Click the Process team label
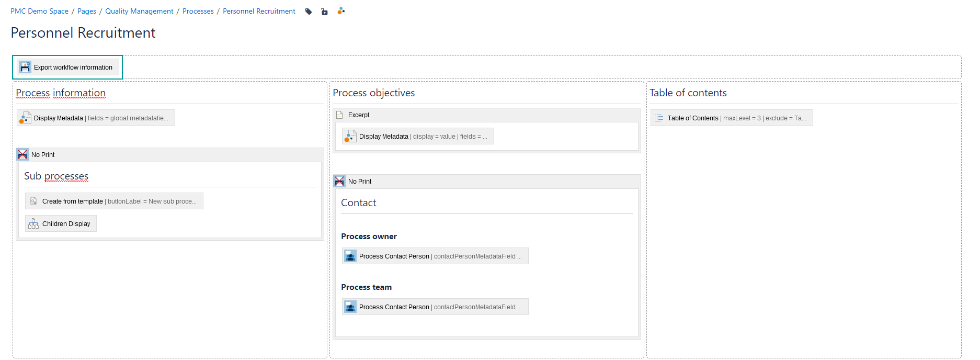 366,287
